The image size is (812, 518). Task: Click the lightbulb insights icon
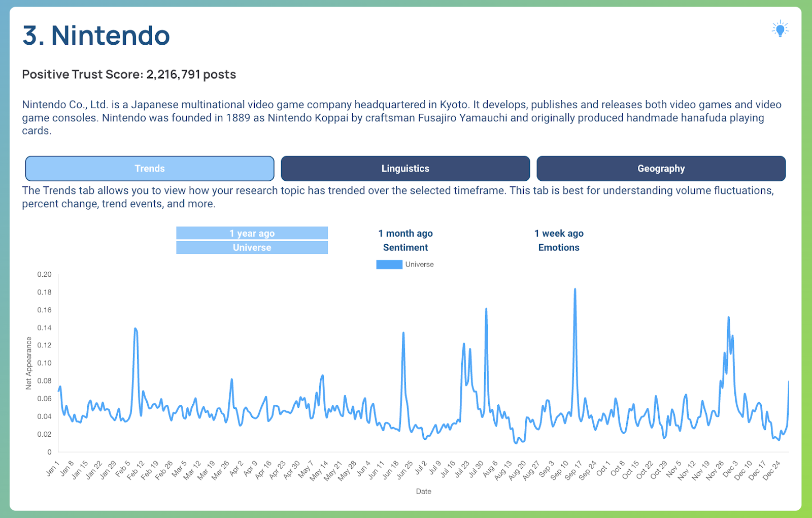click(x=780, y=29)
